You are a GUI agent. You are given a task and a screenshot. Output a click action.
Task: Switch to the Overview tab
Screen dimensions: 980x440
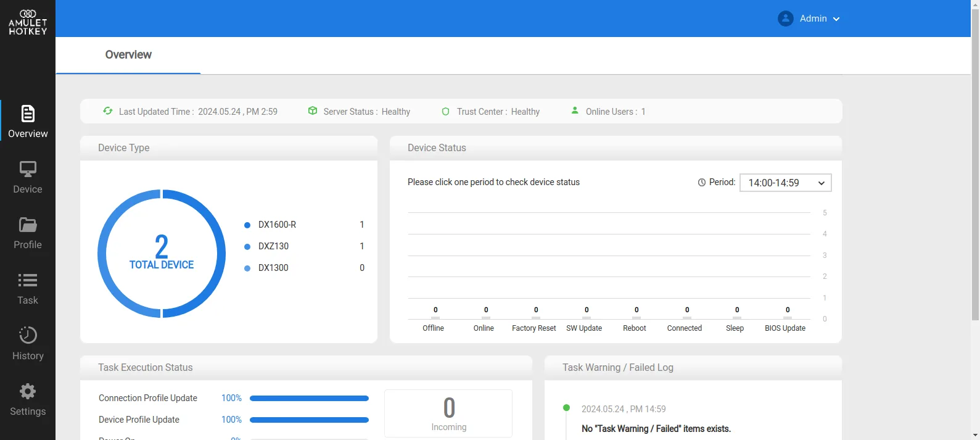pyautogui.click(x=128, y=55)
